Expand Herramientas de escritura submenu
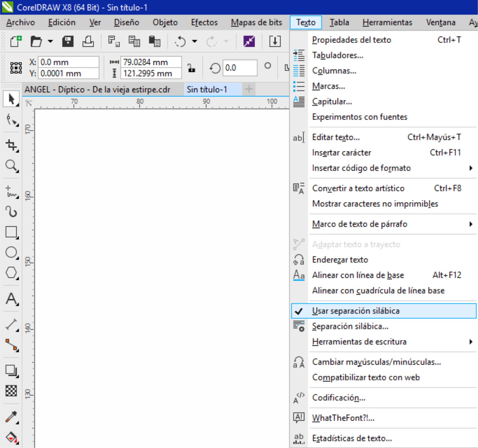478x448 pixels. tap(471, 342)
